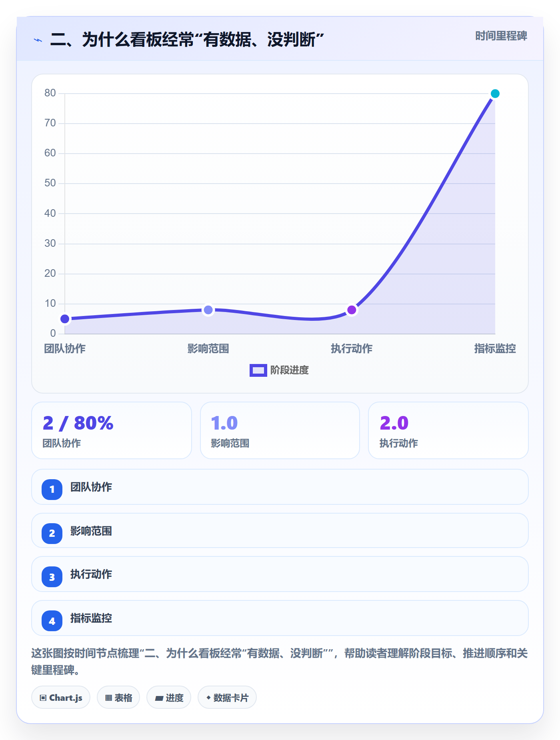Click the 10 y-axis value
This screenshot has width=560, height=740.
[x=50, y=304]
